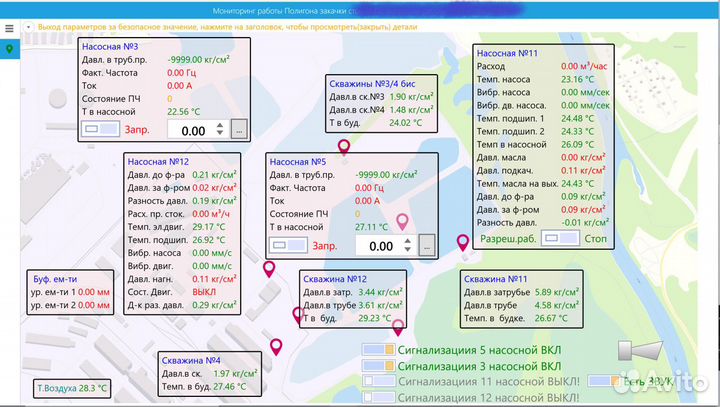The width and height of the screenshot is (720, 407).
Task: Click the 3.44 кг/см² value in Скважина №12
Action: coord(381,292)
